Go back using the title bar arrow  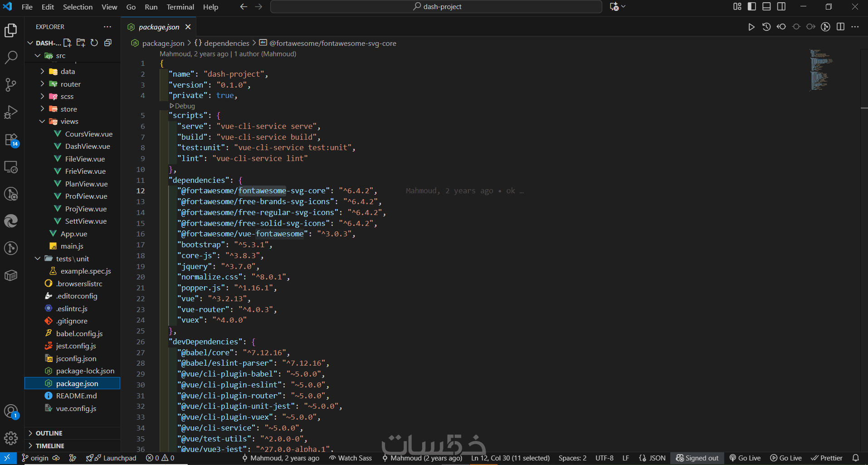point(244,7)
